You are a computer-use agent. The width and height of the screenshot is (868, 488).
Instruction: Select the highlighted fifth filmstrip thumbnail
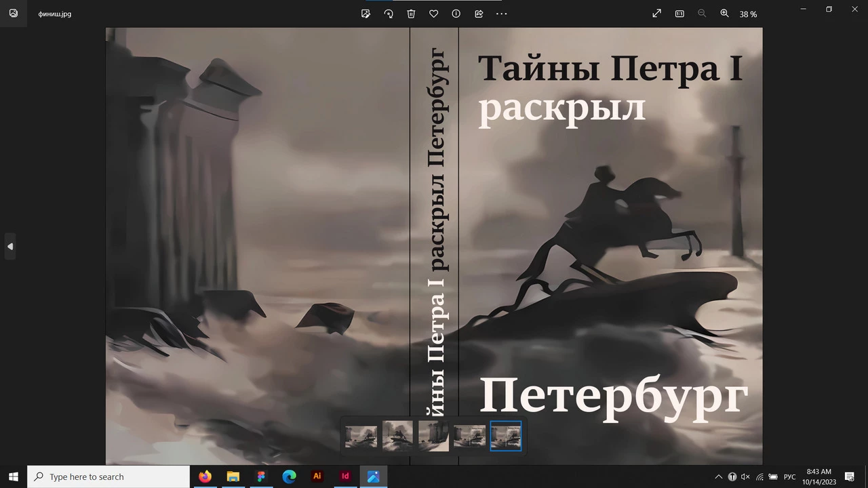(506, 436)
